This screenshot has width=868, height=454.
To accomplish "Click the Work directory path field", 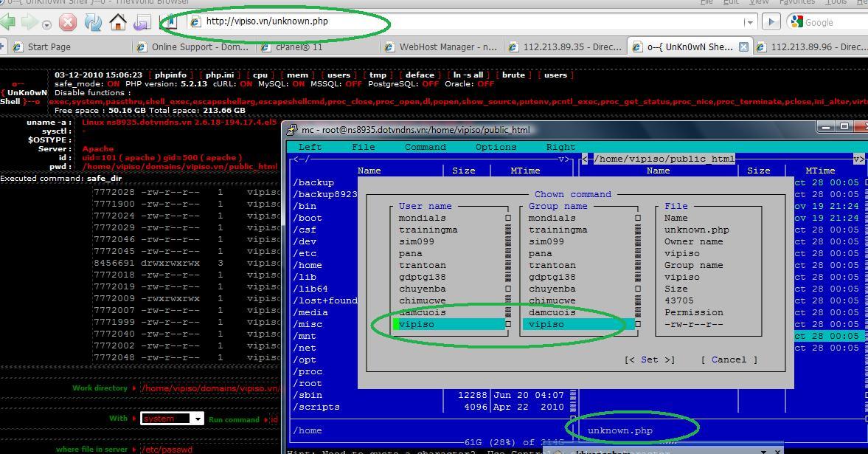I will pos(209,388).
